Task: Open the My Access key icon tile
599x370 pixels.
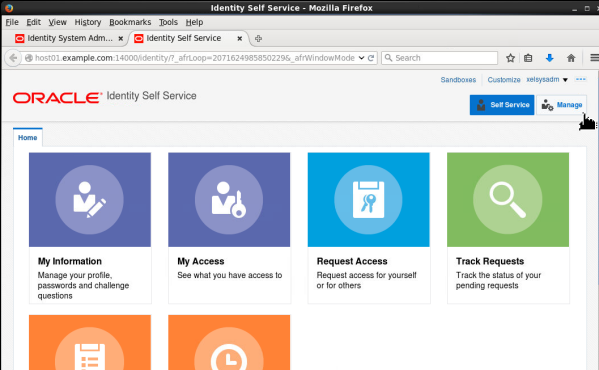Action: tap(229, 199)
